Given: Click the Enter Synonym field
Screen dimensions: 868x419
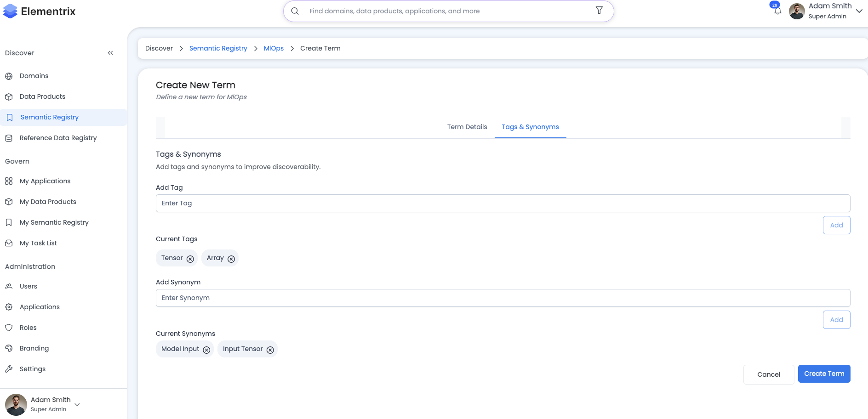Looking at the screenshot, I should 503,298.
